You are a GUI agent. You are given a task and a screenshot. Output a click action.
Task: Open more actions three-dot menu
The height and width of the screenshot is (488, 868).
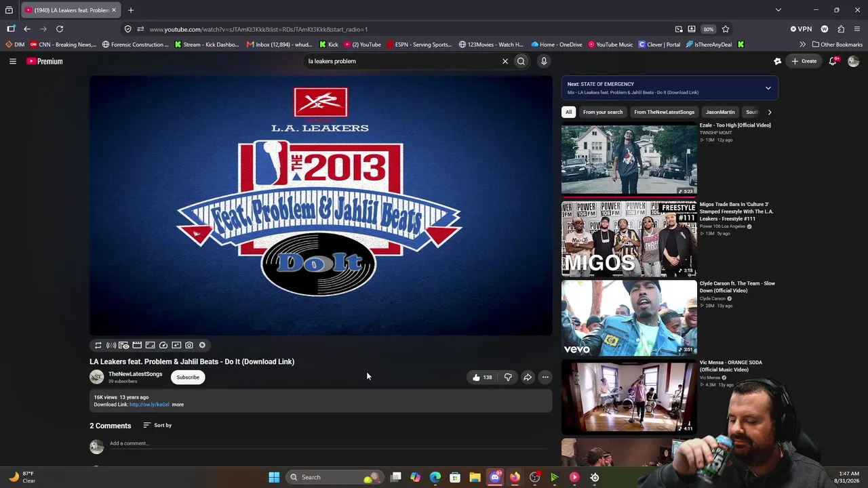tap(545, 377)
